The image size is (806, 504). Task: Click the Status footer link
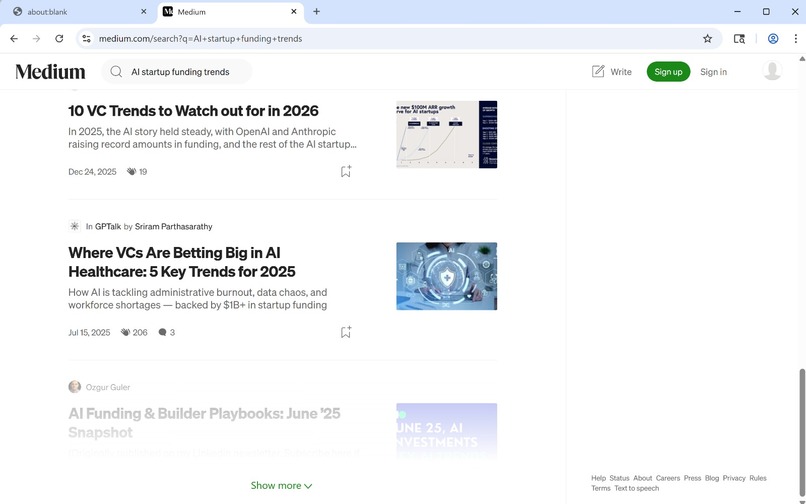[619, 478]
